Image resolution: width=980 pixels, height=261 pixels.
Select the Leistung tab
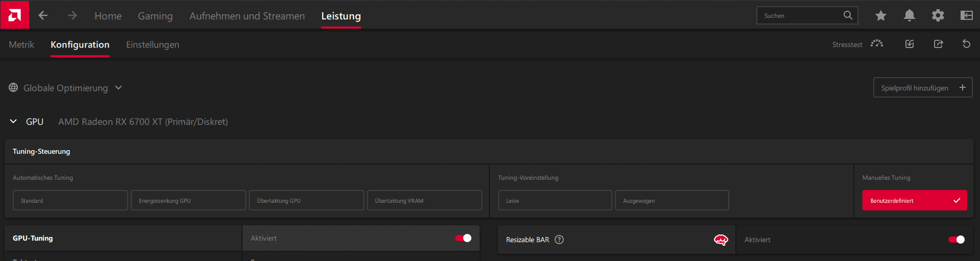click(341, 16)
